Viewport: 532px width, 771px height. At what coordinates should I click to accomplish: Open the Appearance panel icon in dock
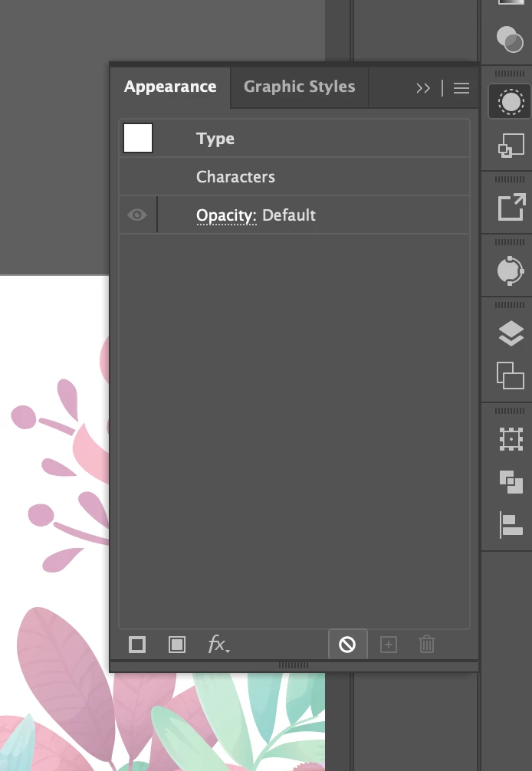(x=511, y=102)
